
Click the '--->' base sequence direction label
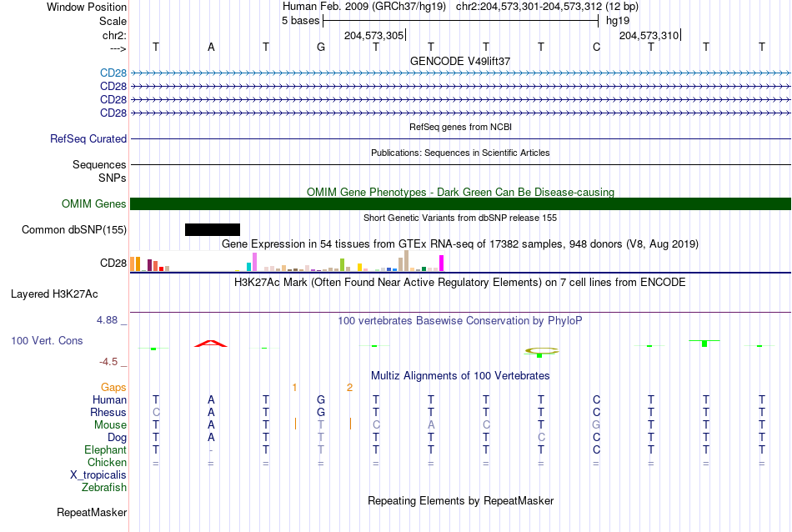coord(118,48)
